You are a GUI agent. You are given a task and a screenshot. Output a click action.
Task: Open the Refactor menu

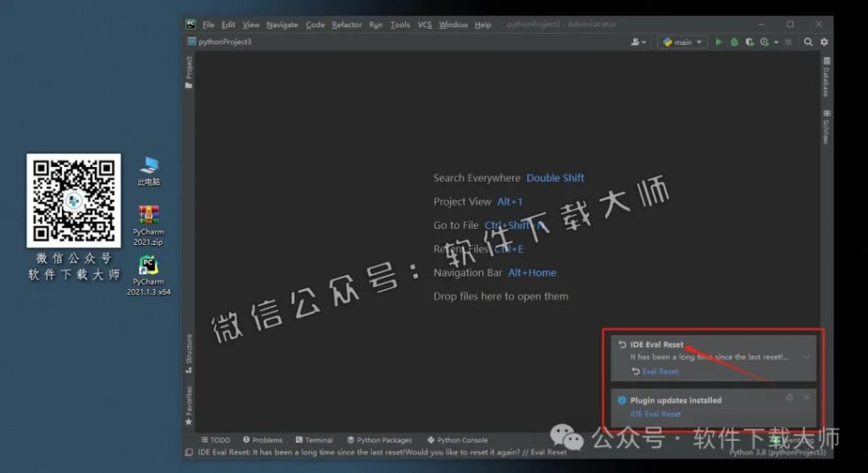point(347,25)
